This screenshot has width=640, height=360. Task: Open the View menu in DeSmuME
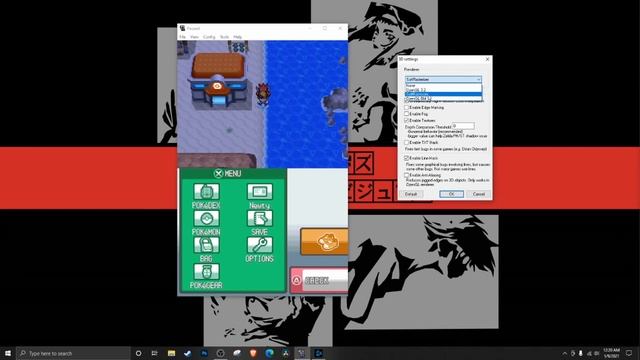pos(194,37)
